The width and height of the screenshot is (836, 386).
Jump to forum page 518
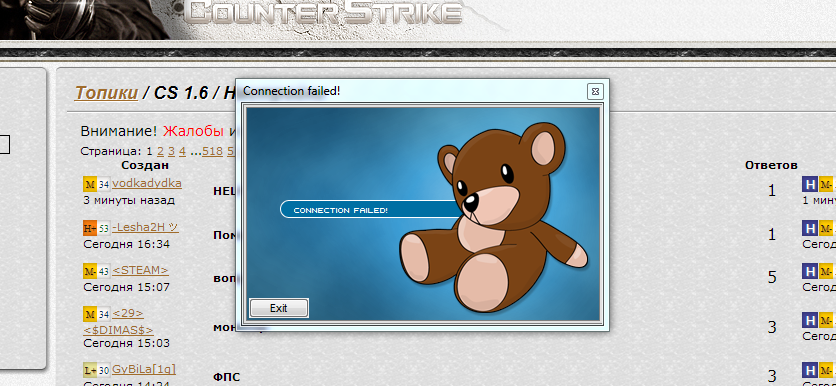[212, 151]
